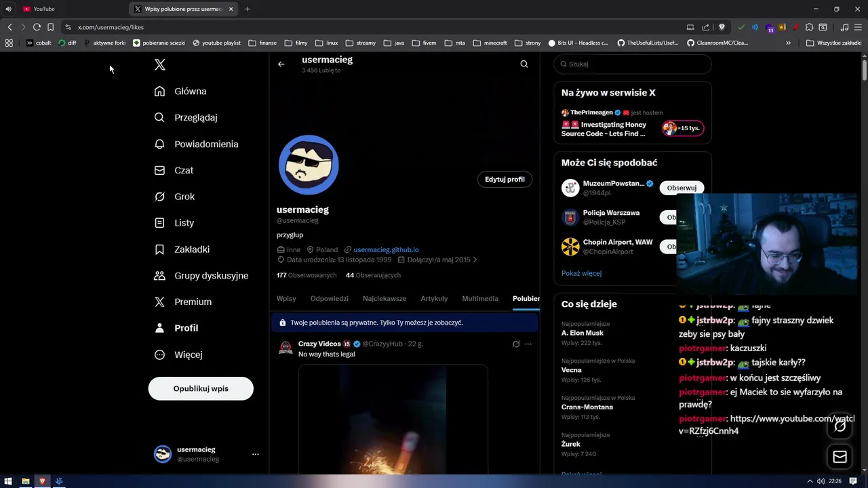Click the music note media control icon

click(x=844, y=27)
